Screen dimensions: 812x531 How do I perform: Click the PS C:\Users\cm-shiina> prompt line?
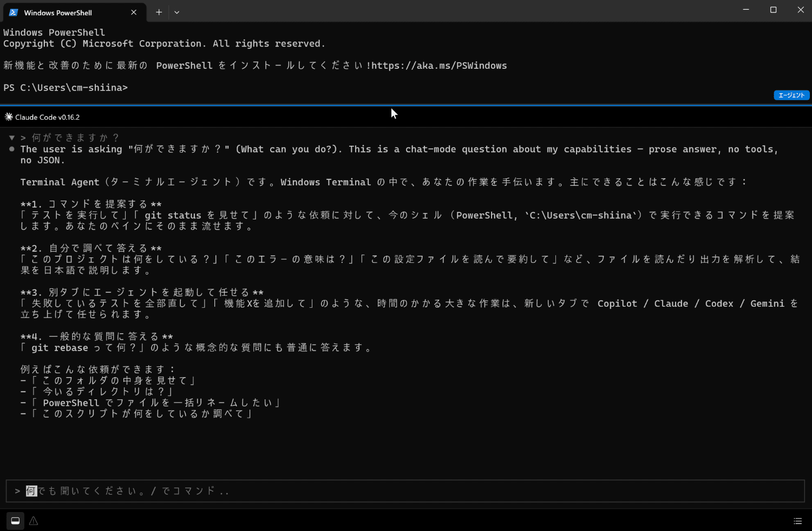pyautogui.click(x=66, y=88)
